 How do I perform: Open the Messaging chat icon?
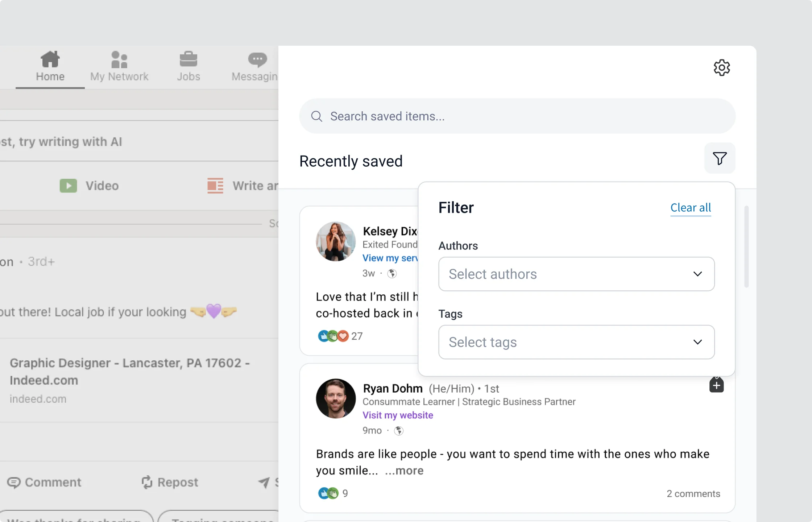257,59
